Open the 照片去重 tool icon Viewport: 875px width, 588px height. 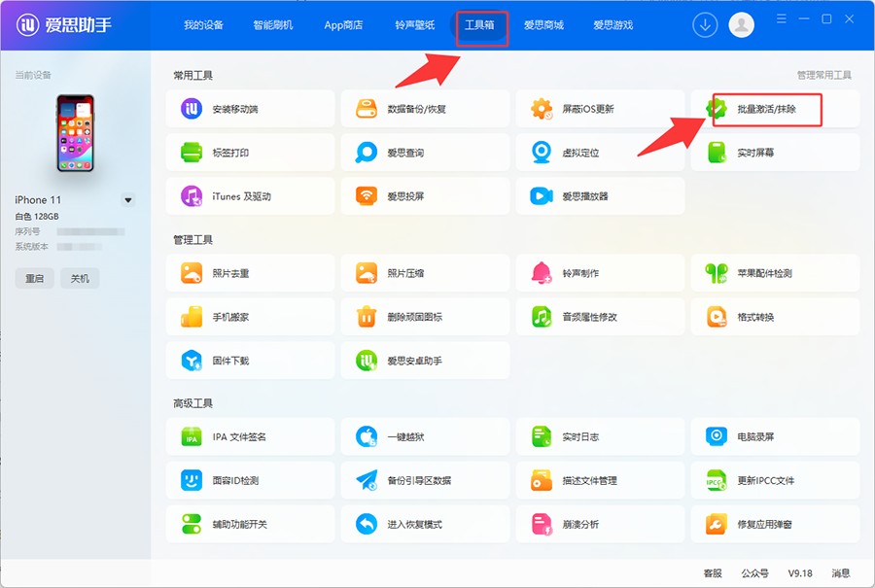point(192,273)
